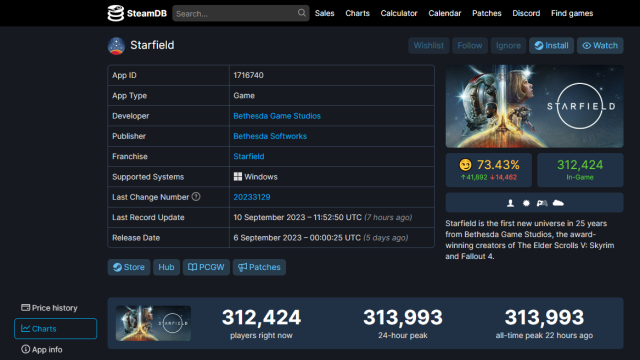The height and width of the screenshot is (360, 640).
Task: Open the Calendar page
Action: 444,13
